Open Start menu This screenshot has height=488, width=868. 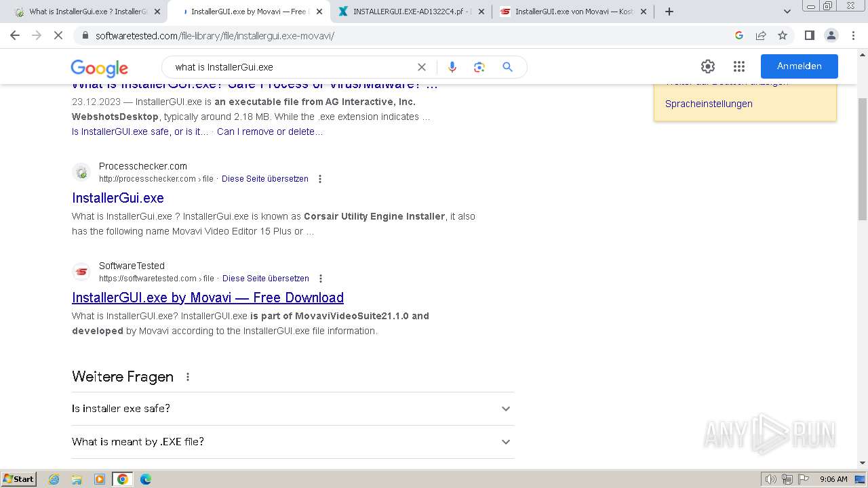tap(18, 479)
